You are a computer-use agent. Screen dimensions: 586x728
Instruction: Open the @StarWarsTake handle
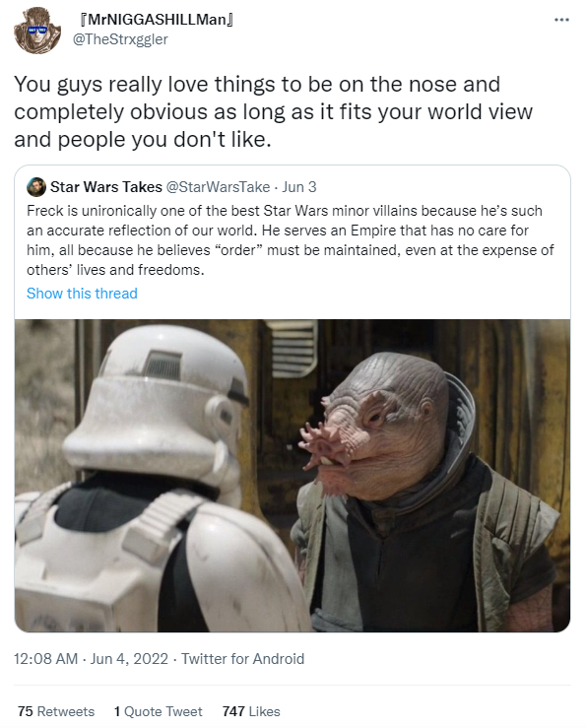[x=218, y=187]
